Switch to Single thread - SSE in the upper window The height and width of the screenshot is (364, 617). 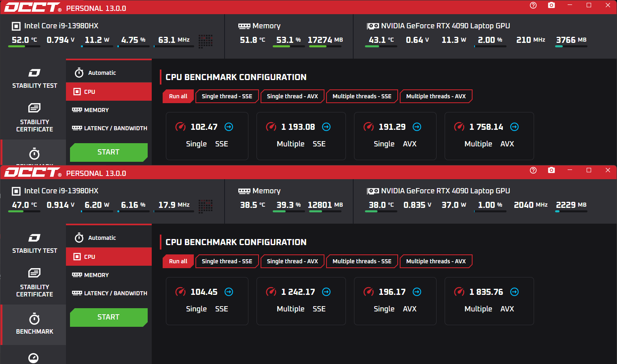tap(227, 96)
